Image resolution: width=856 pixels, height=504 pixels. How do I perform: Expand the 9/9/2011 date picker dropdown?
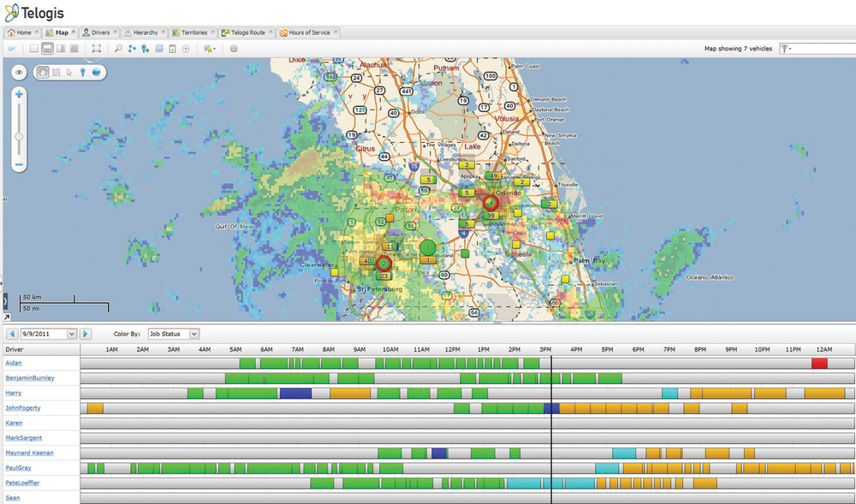72,334
